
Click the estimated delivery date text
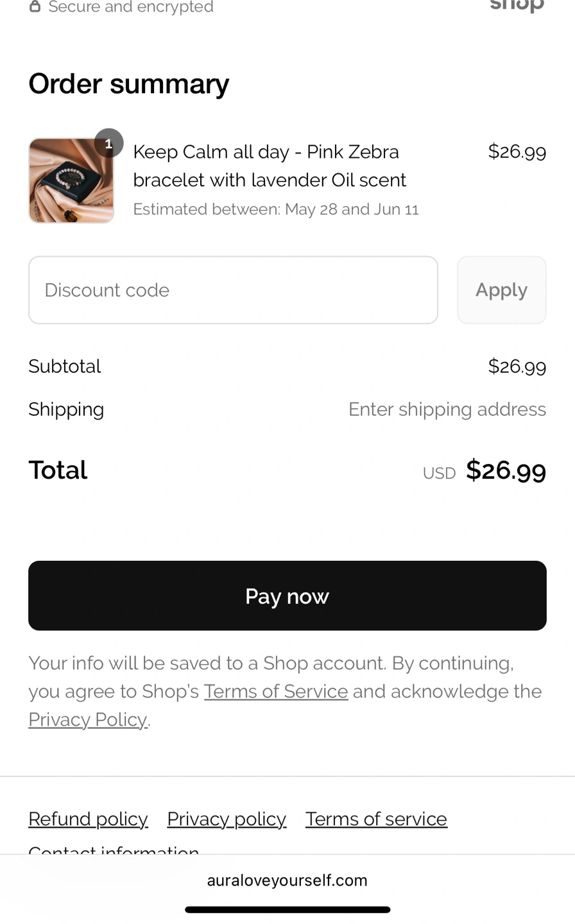(276, 209)
